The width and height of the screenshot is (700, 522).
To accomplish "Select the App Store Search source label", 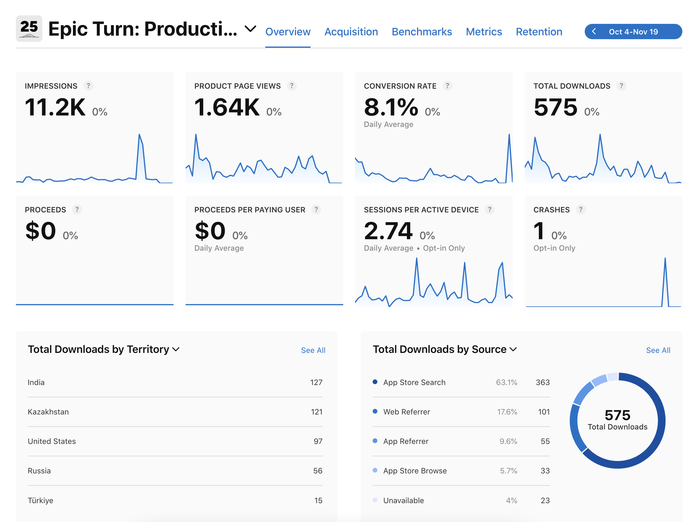I will point(414,382).
